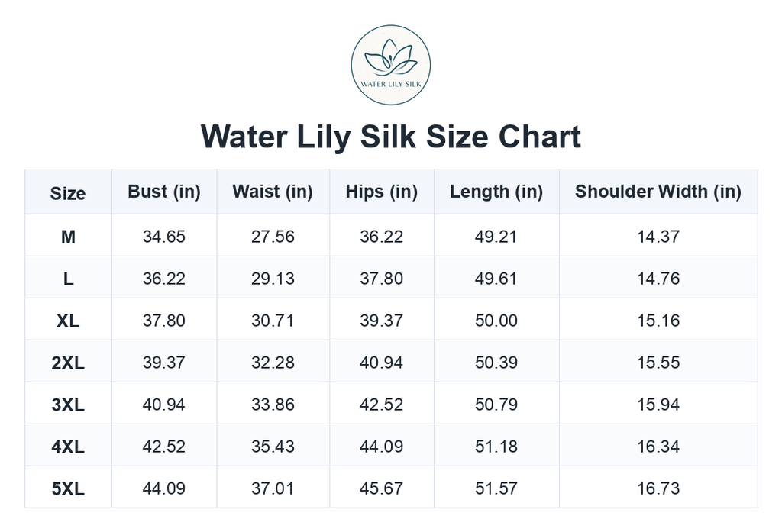The height and width of the screenshot is (532, 782).
Task: Select the 42.52 hips value for 3XL
Action: click(382, 404)
